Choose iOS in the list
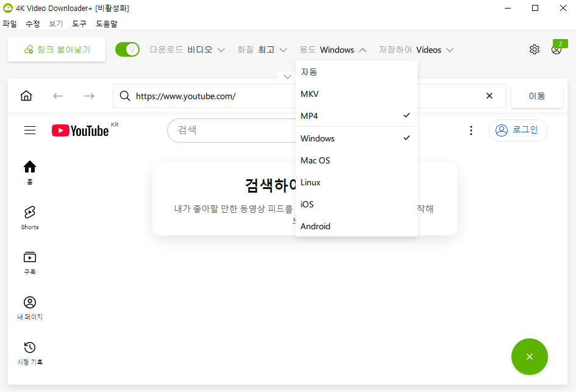 pyautogui.click(x=357, y=204)
